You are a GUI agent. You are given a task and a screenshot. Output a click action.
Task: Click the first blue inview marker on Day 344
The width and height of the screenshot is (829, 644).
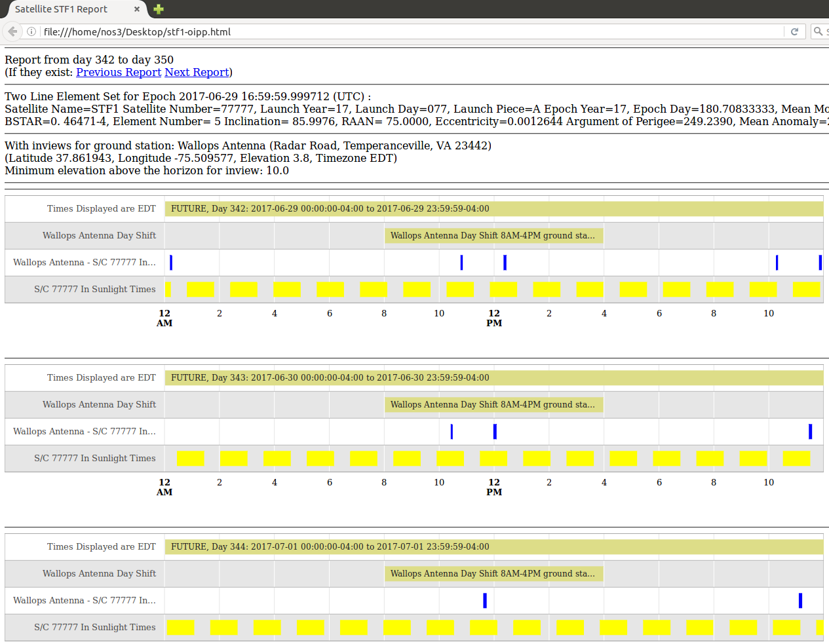tap(485, 600)
